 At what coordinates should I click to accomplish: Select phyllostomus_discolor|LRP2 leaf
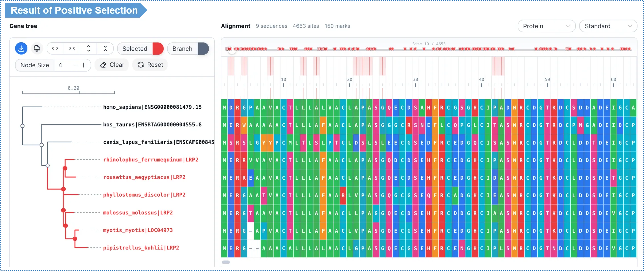click(x=144, y=195)
